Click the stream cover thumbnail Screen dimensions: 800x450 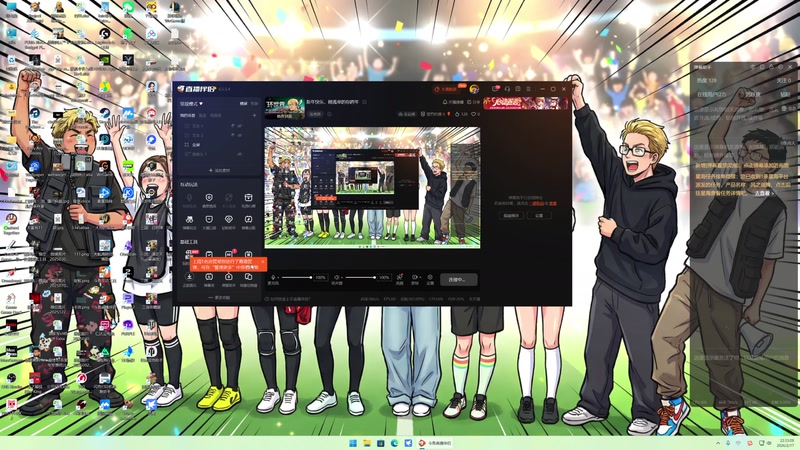click(285, 108)
